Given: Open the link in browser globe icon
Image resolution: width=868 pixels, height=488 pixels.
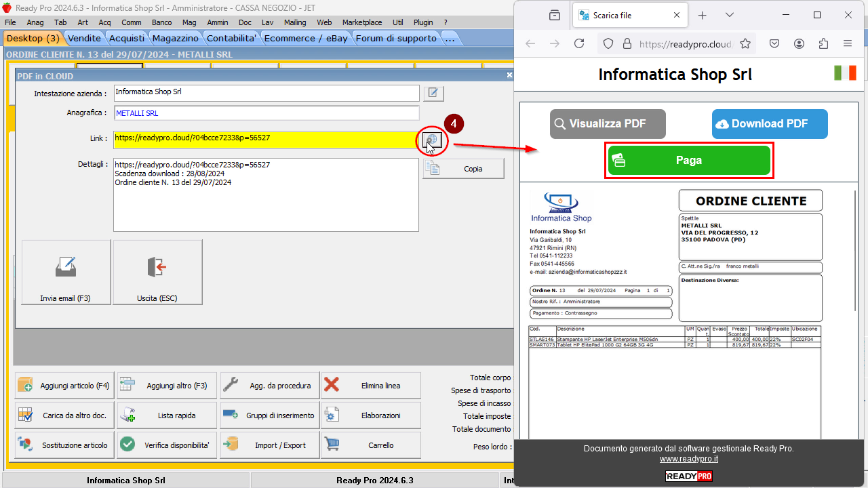Looking at the screenshot, I should point(432,140).
